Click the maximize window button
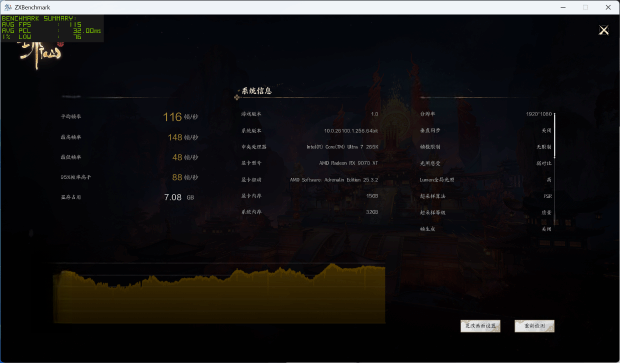Image resolution: width=620 pixels, height=363 pixels. pos(586,7)
